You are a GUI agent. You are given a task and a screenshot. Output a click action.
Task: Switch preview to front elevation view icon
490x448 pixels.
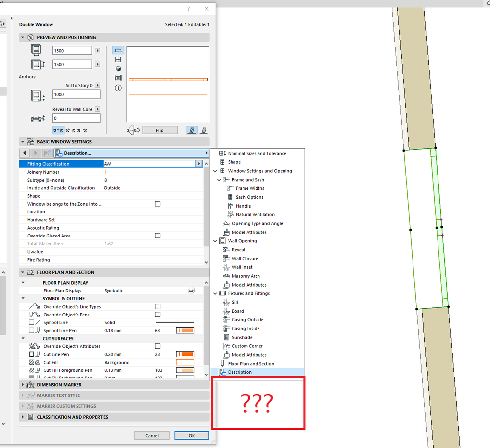click(x=118, y=59)
